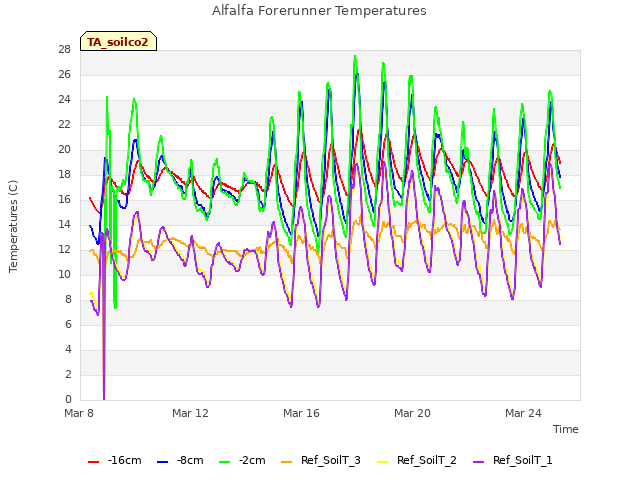Click the 28 y-axis tick label
The image size is (640, 480).
64,50
